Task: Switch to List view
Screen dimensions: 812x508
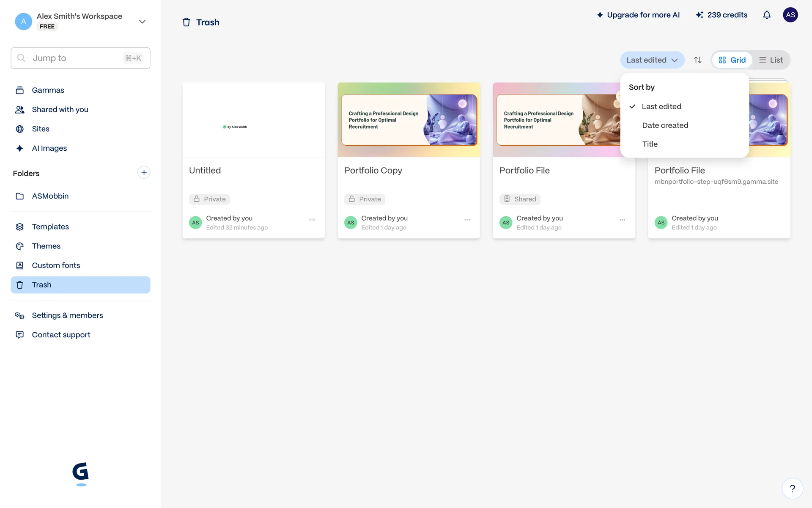Action: coord(771,60)
